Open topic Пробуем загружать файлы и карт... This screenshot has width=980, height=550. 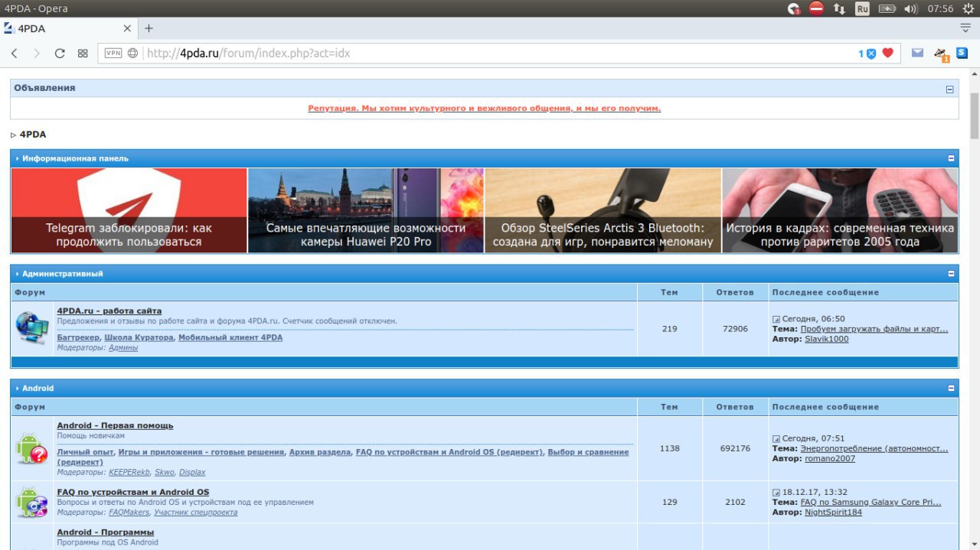point(874,329)
